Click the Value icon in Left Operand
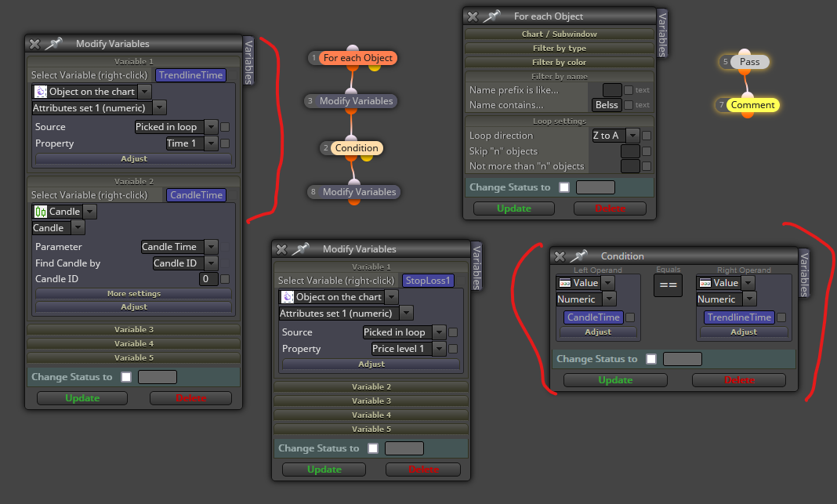 click(565, 283)
